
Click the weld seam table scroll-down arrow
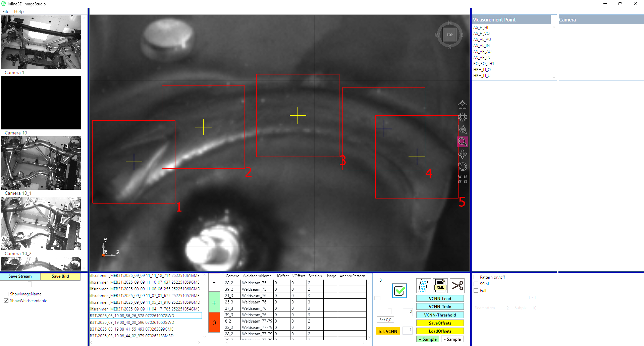tap(369, 337)
